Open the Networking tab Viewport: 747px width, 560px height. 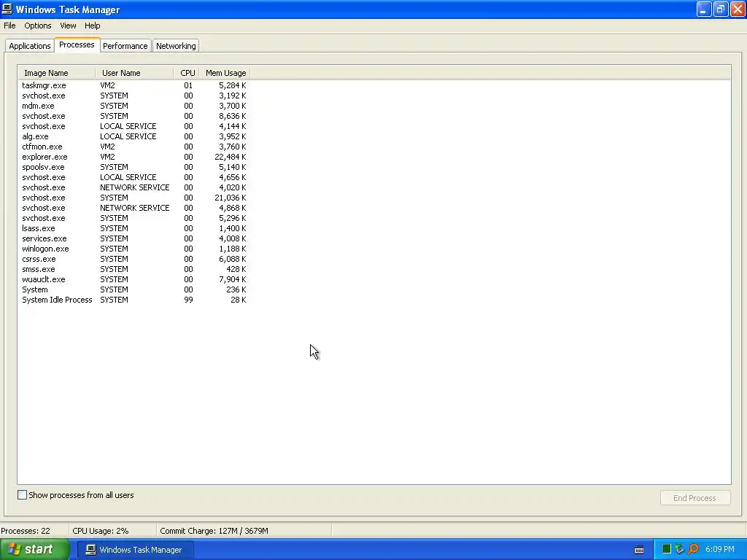(176, 46)
